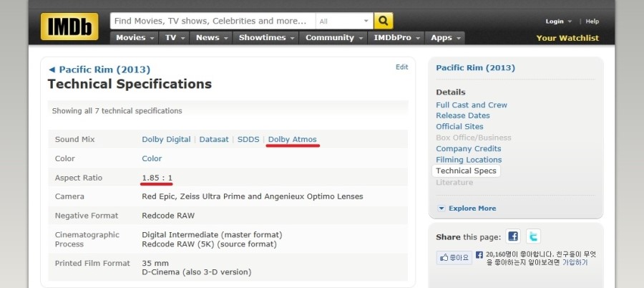Viewport: 644px width, 288px height.
Task: Click the Digital Intermediate (master format) text
Action: [212, 235]
